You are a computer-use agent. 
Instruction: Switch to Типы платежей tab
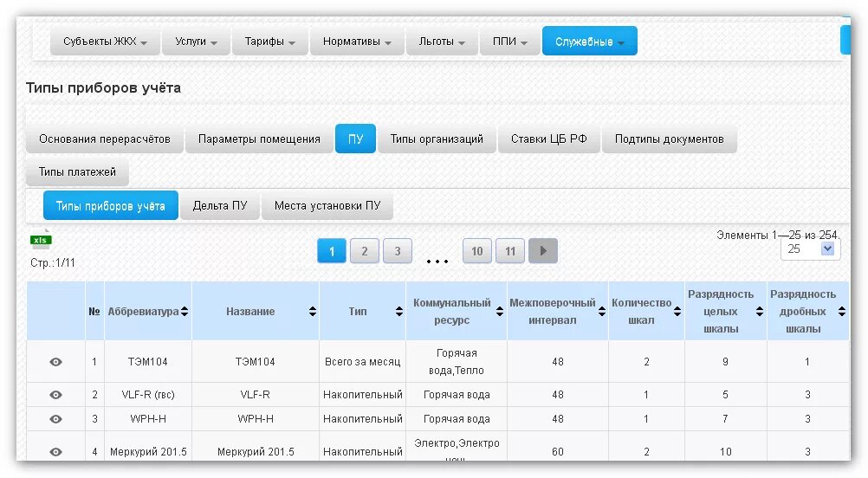pos(77,172)
